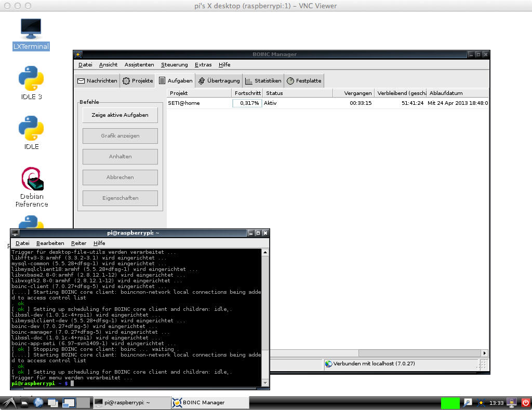Sort by the Verbleibend column header
The width and height of the screenshot is (532, 410).
click(x=400, y=93)
